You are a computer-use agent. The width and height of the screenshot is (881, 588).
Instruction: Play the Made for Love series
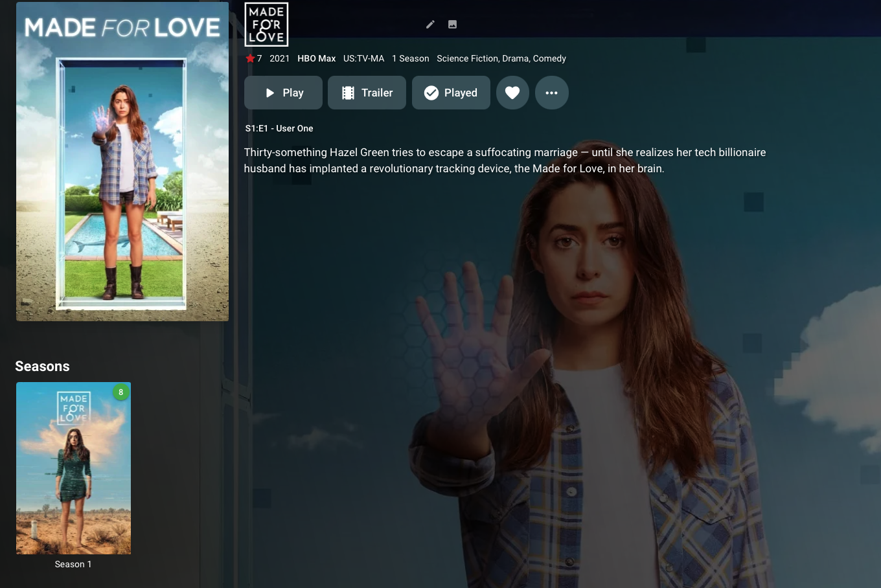click(x=283, y=93)
